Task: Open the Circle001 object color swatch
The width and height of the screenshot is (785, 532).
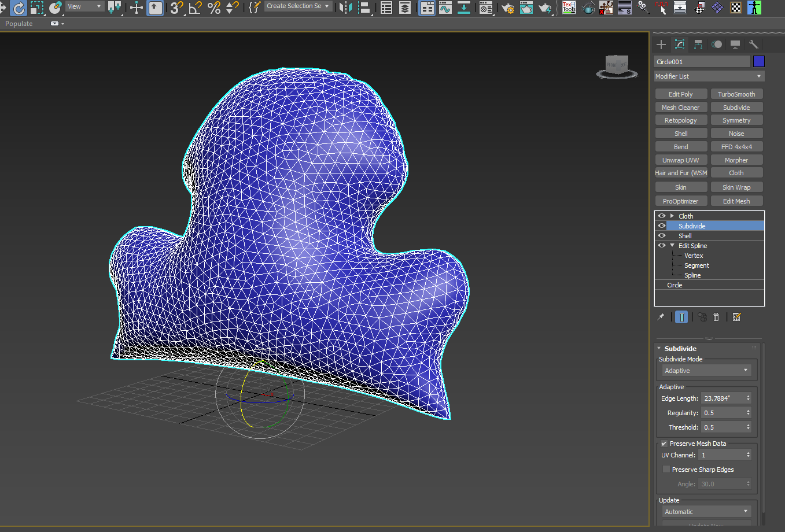Action: pyautogui.click(x=759, y=62)
